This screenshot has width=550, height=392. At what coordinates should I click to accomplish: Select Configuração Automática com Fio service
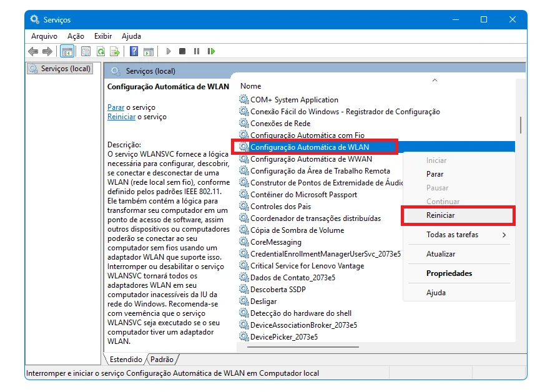pyautogui.click(x=307, y=135)
